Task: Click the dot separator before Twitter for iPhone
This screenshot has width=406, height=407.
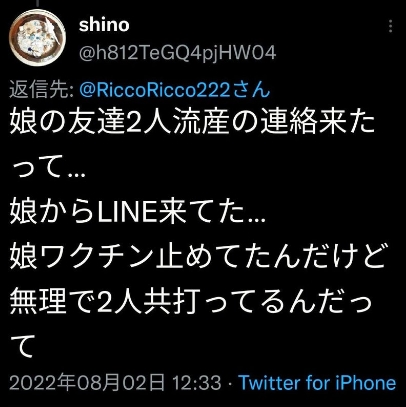Action: click(230, 384)
